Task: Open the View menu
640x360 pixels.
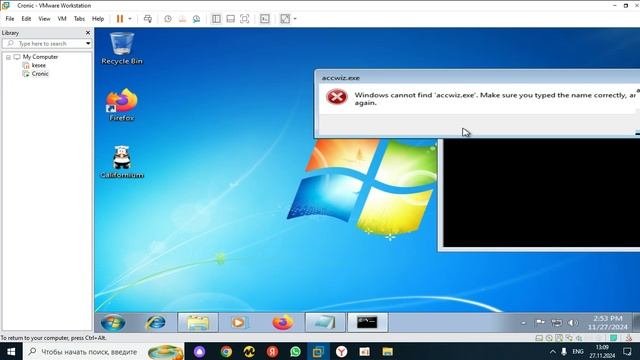Action: tap(44, 19)
